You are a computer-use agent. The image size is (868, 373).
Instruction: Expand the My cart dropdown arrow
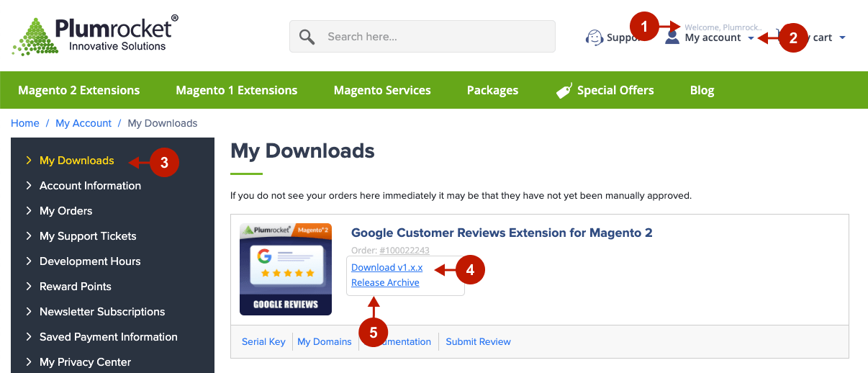842,38
